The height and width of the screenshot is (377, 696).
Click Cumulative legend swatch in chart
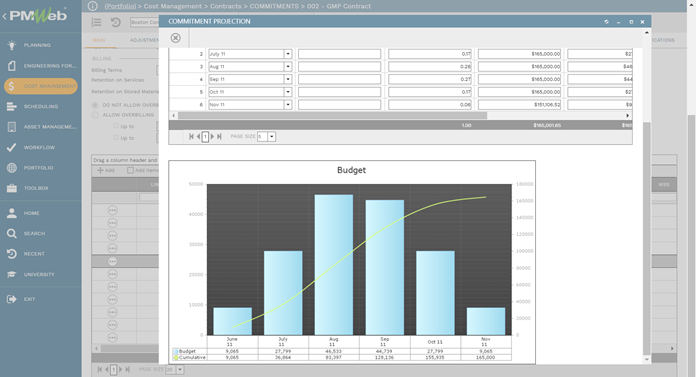[176, 357]
